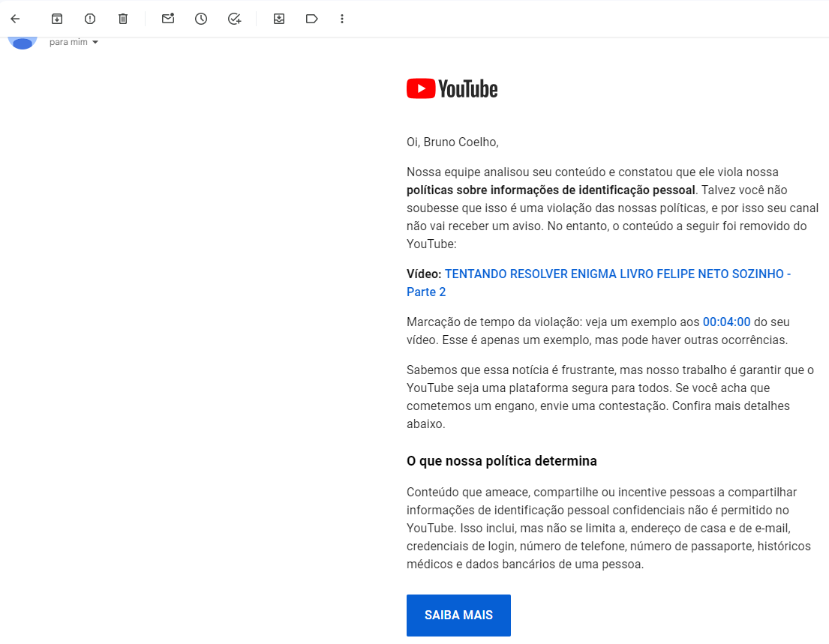This screenshot has width=829, height=644.
Task: Delete this email with trash icon
Action: [x=122, y=19]
